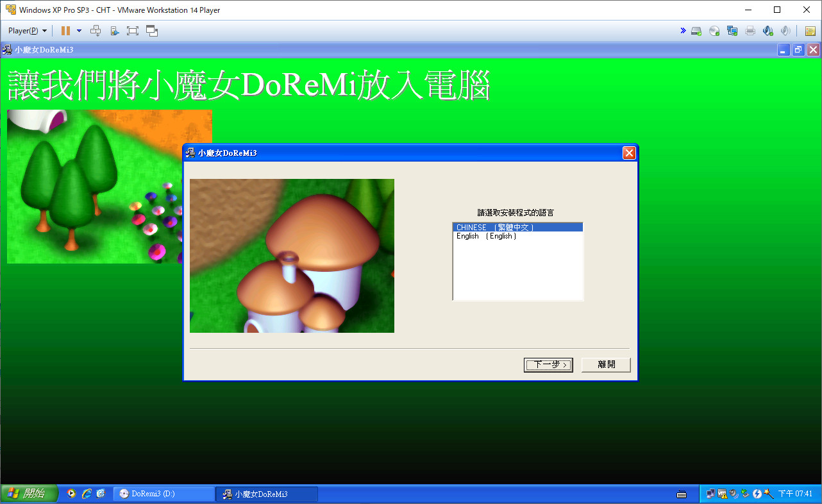Click the taskbar clock 下午 07:41
Screen dimensions: 822x504
coord(795,494)
